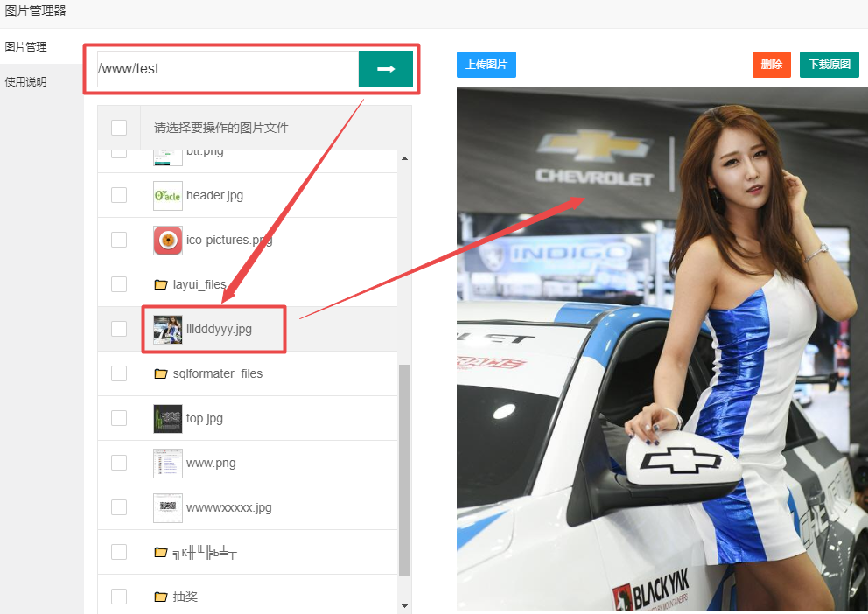
Task: Check the box for layui_files folder
Action: [x=119, y=284]
